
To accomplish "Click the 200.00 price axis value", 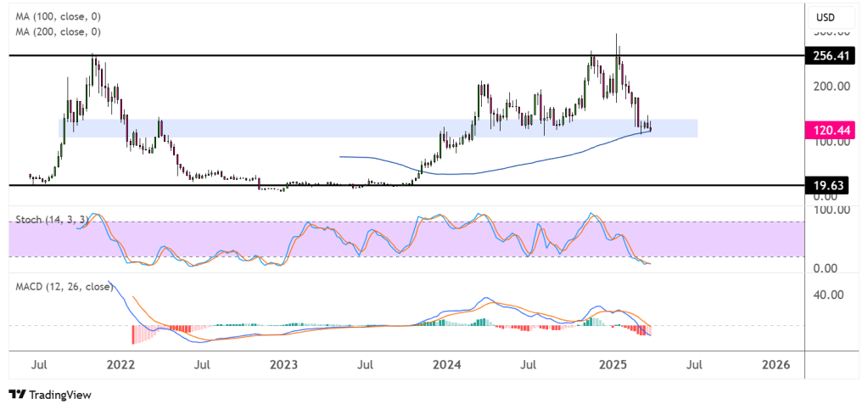I will (x=832, y=86).
